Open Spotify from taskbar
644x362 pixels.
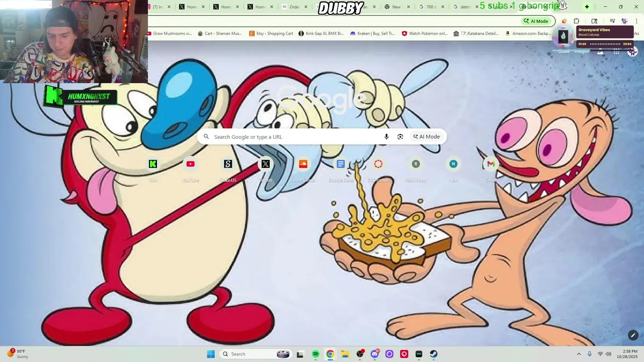pos(315,354)
